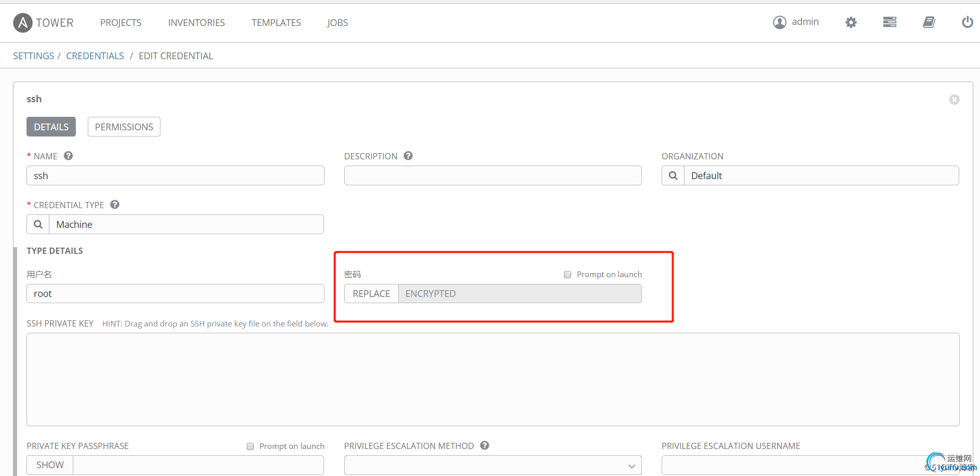This screenshot has width=980, height=476.
Task: Click the ENCRYPTED password field
Action: point(520,294)
